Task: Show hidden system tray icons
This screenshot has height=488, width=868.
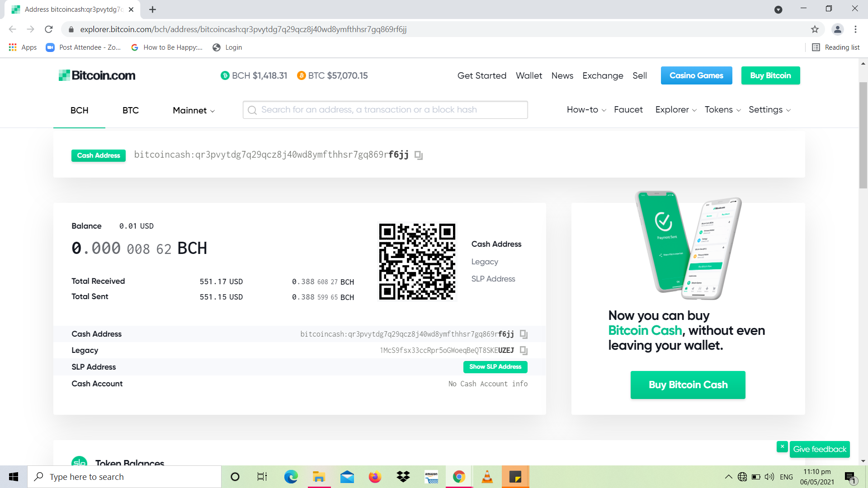Action: pos(728,477)
